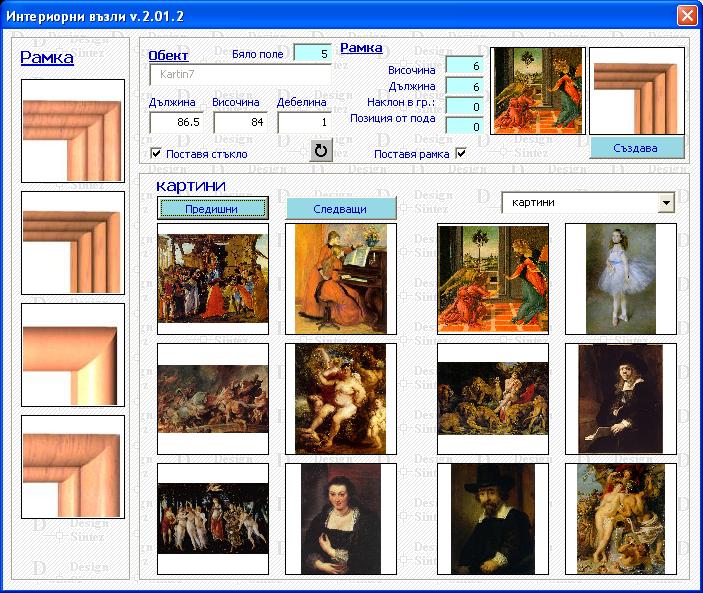703x593 pixels.
Task: Select third frame profile with smooth bevel
Action: pyautogui.click(x=73, y=355)
